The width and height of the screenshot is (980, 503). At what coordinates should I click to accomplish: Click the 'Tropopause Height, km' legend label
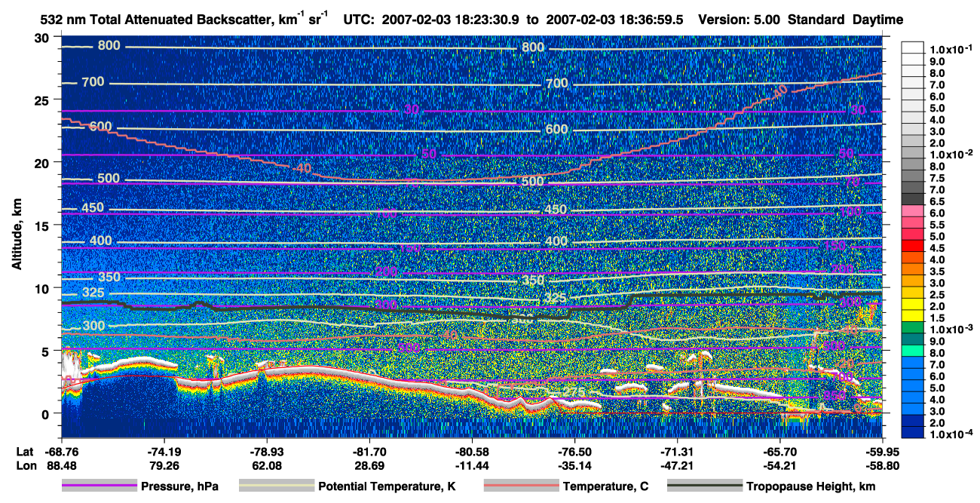coord(811,486)
